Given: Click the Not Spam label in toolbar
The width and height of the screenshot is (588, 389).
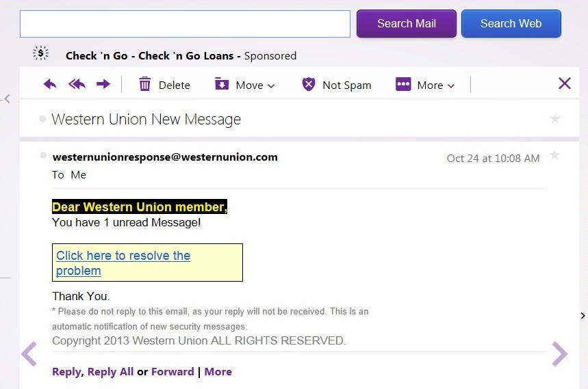Looking at the screenshot, I should click(346, 85).
